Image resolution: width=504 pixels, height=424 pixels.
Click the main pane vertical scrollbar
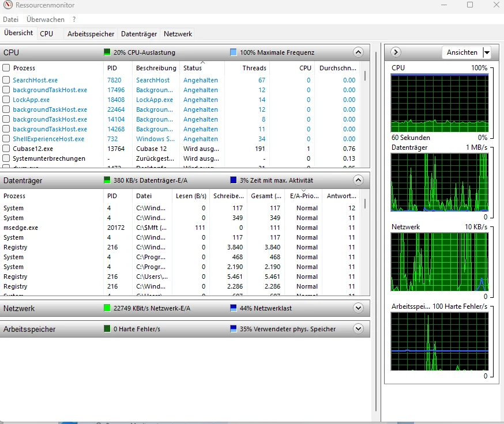pyautogui.click(x=376, y=231)
